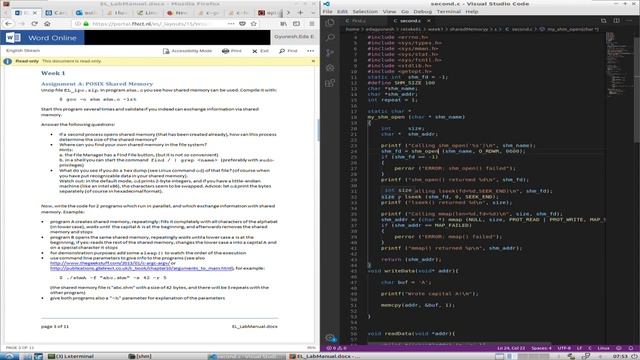
Task: Close the read-only notification bar
Action: (313, 61)
